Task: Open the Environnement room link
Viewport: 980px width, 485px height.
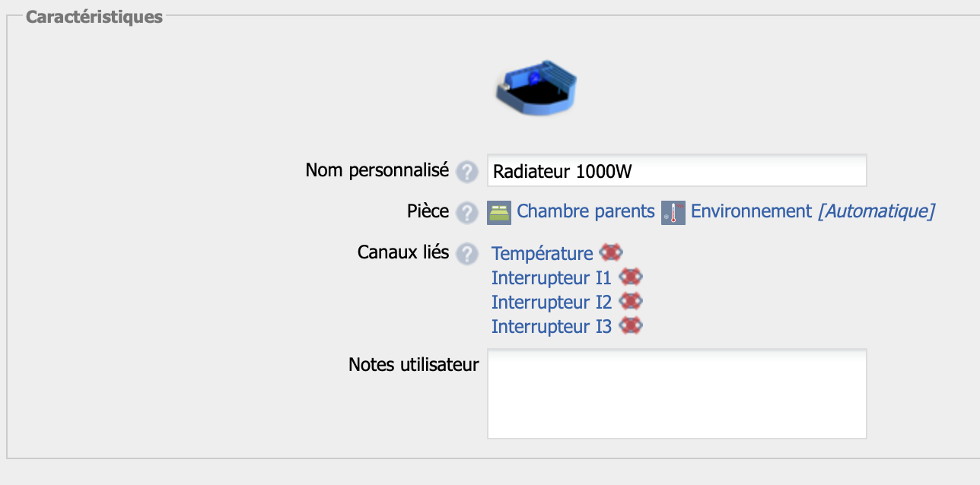Action: point(751,211)
